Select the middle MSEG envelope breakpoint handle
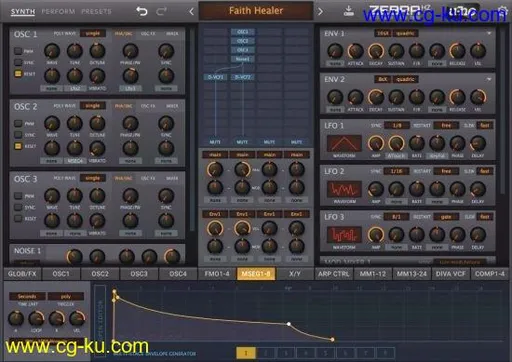The width and height of the screenshot is (512, 362). coord(289,324)
